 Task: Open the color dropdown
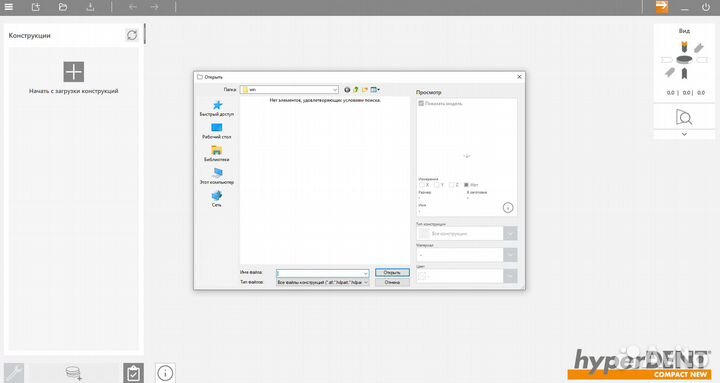click(x=510, y=276)
